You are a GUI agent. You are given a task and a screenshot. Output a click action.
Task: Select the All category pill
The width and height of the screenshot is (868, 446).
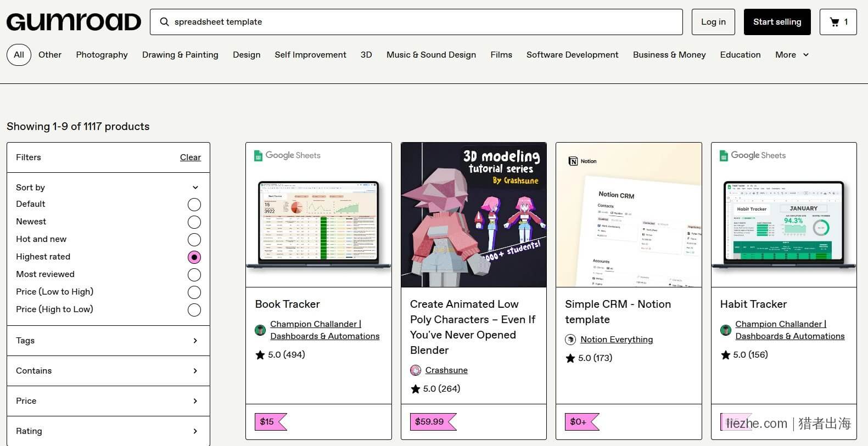click(19, 55)
